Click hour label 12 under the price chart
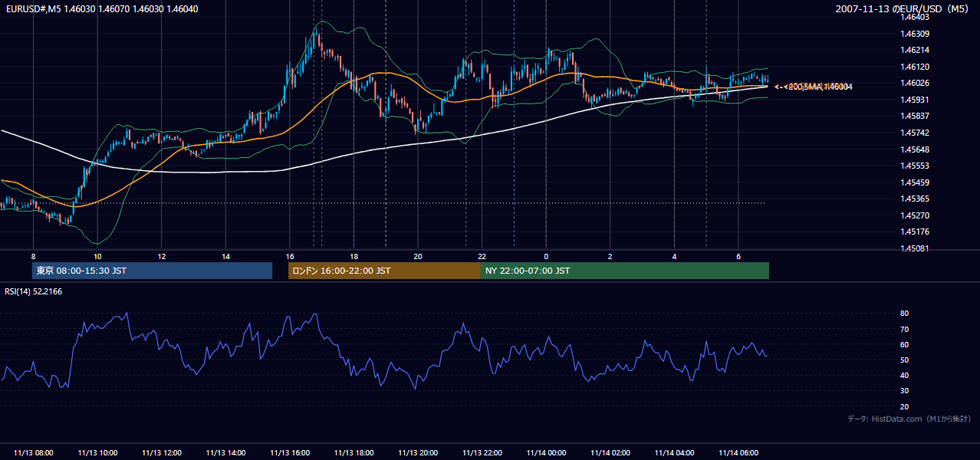 coord(161,256)
